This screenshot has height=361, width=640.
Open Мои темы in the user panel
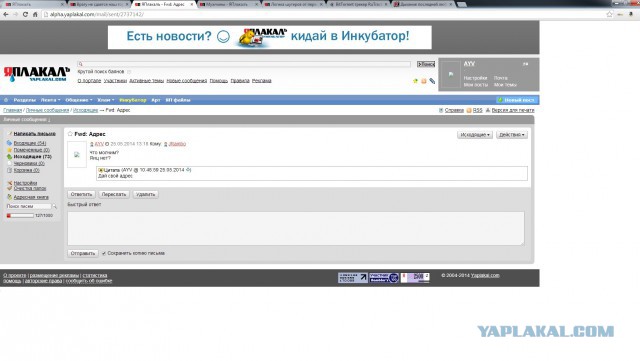pos(505,85)
